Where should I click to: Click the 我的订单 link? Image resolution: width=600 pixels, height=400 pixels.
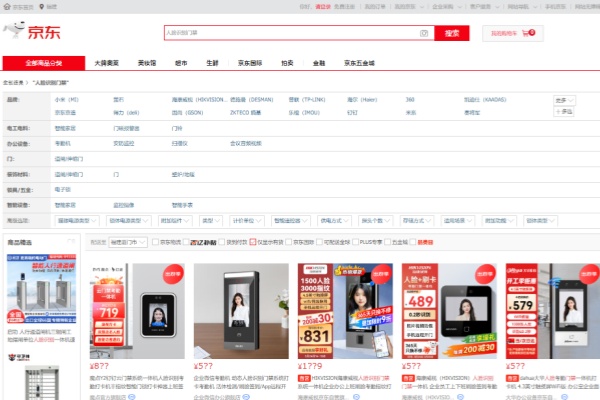375,7
